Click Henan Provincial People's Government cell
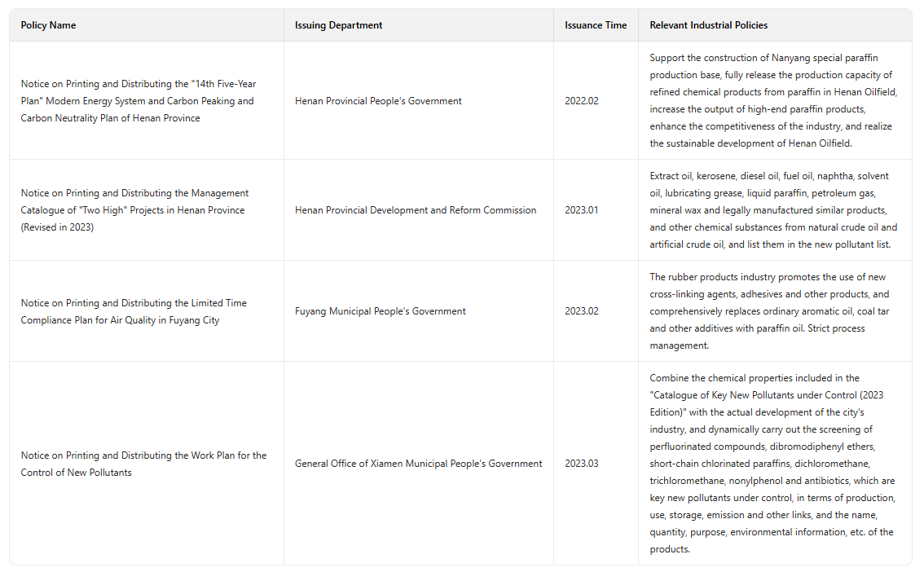This screenshot has width=924, height=572. 378,101
